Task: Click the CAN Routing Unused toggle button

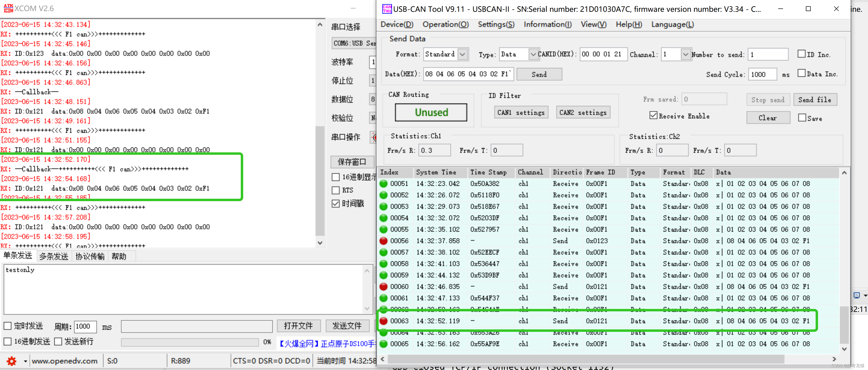Action: point(431,113)
